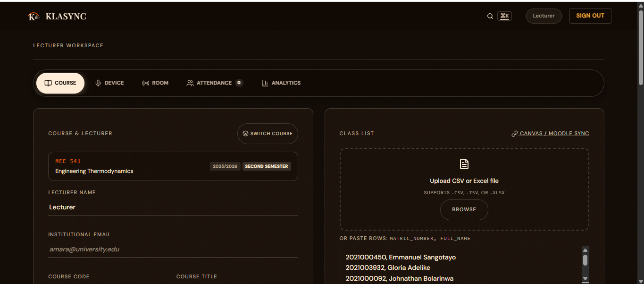The height and width of the screenshot is (284, 644).
Task: Click the microphone icon for Device
Action: 98,83
